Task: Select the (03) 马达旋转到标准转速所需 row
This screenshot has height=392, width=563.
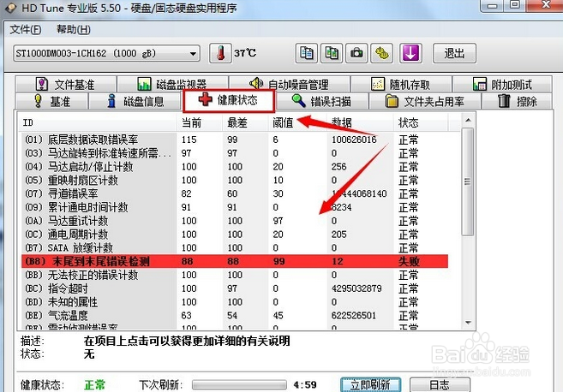Action: (x=235, y=153)
